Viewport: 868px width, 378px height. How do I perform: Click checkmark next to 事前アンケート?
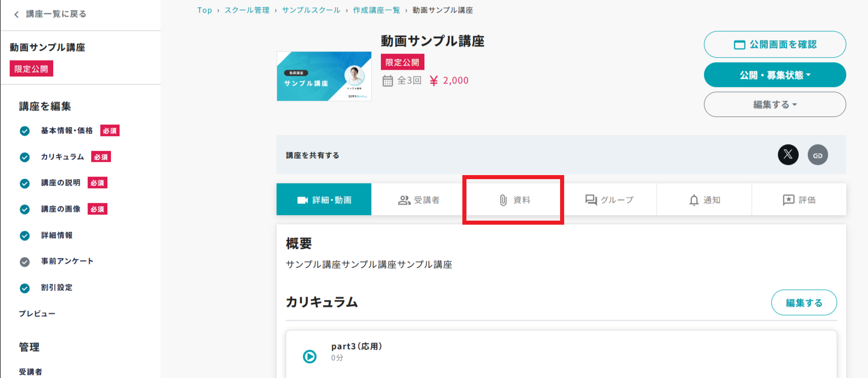(x=25, y=262)
